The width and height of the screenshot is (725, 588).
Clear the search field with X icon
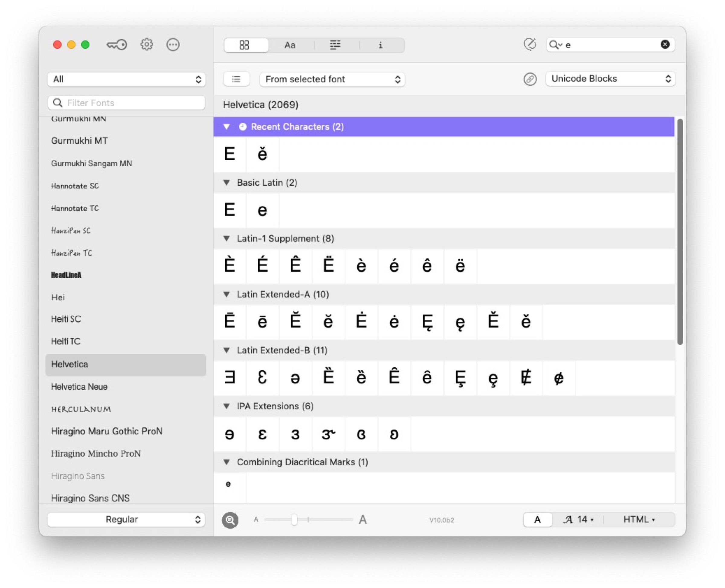tap(665, 44)
